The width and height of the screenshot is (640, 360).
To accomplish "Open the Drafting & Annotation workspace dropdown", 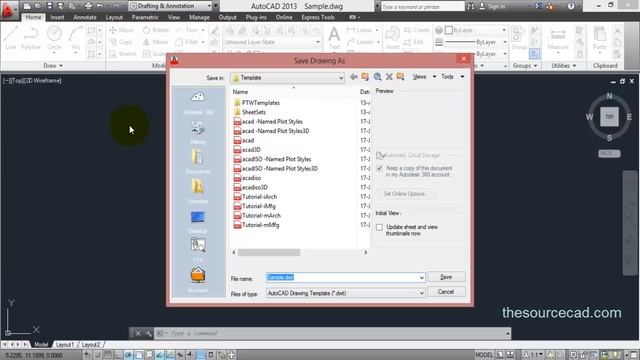I will [x=171, y=6].
